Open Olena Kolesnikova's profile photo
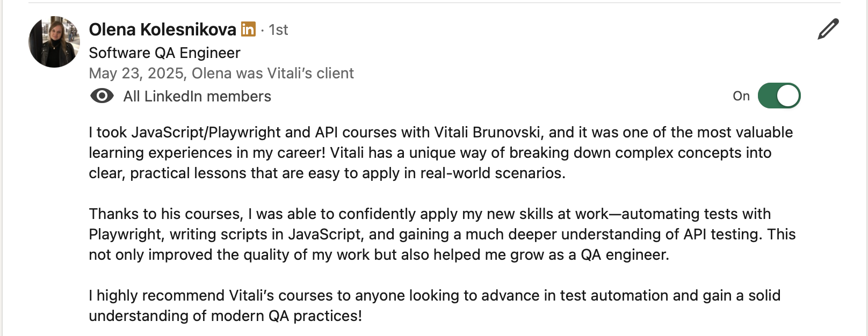 point(54,42)
